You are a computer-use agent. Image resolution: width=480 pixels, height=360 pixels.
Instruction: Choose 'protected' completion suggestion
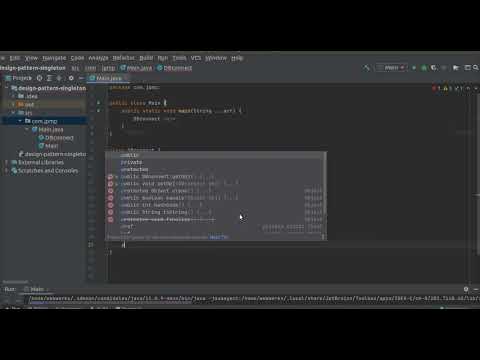(215, 169)
